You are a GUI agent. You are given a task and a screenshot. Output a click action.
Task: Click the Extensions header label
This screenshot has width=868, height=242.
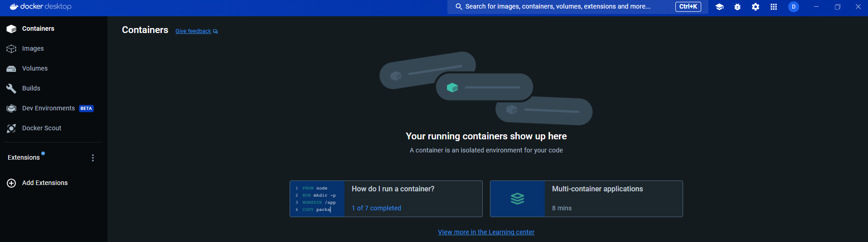[24, 157]
